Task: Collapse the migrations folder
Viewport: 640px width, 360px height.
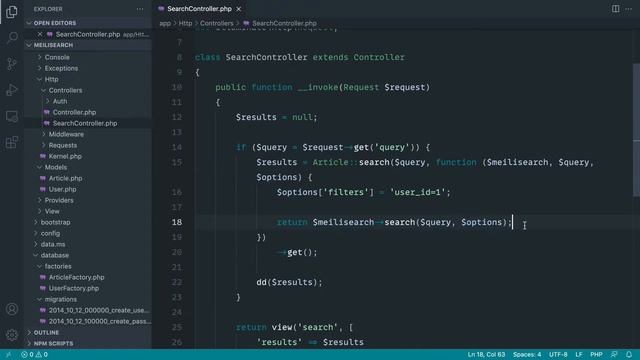Action: pos(60,300)
